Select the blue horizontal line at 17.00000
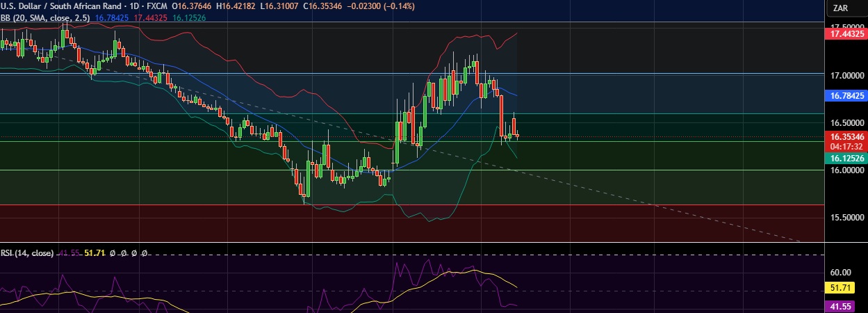 click(278, 73)
